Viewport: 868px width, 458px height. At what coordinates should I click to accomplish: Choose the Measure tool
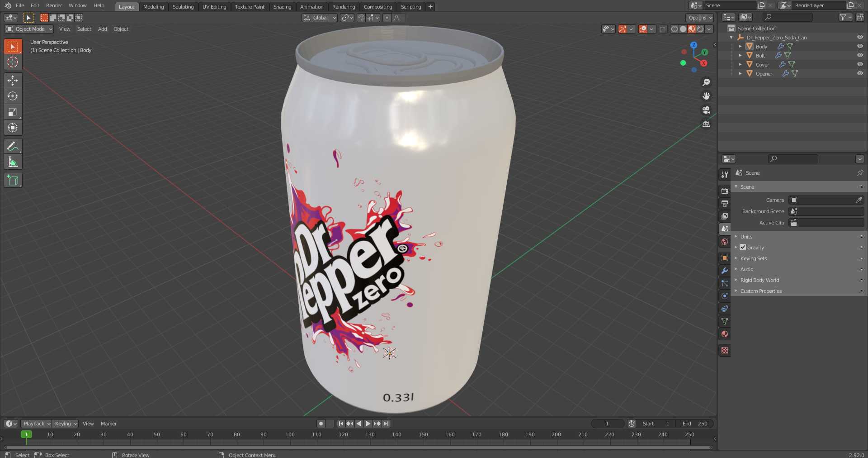[13, 162]
